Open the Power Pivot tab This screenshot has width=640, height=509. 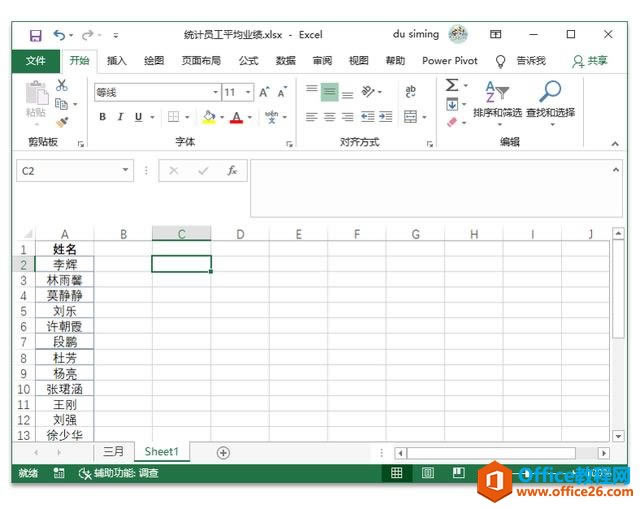pos(450,61)
